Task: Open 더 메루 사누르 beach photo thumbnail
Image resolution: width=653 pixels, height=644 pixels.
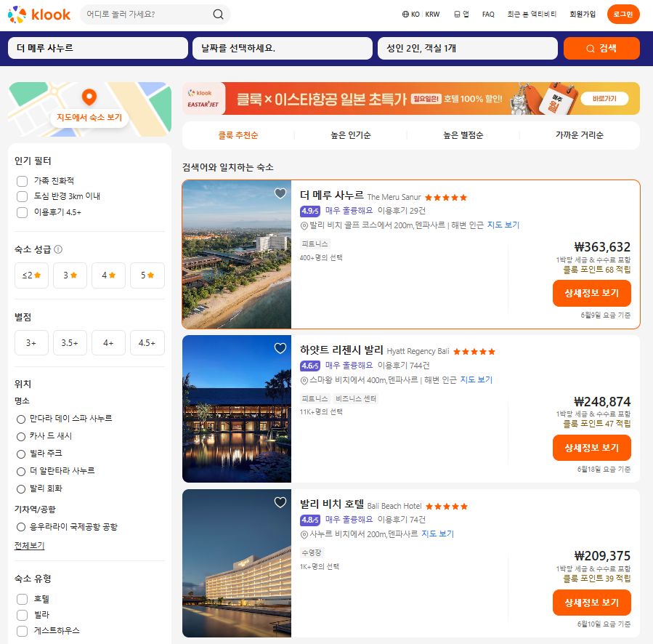Action: [237, 254]
